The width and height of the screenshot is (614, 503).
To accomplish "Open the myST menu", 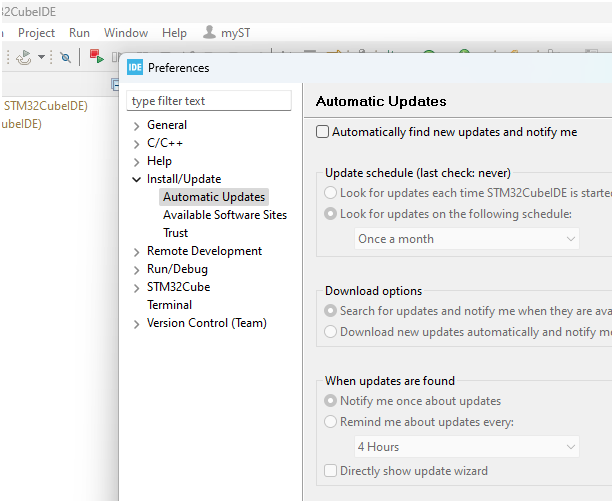I will click(235, 33).
